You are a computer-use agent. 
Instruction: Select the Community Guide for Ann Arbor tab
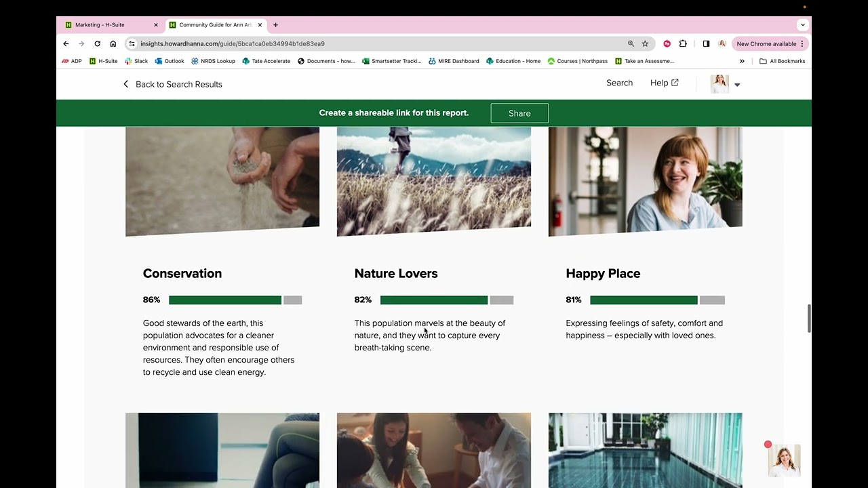[x=216, y=25]
